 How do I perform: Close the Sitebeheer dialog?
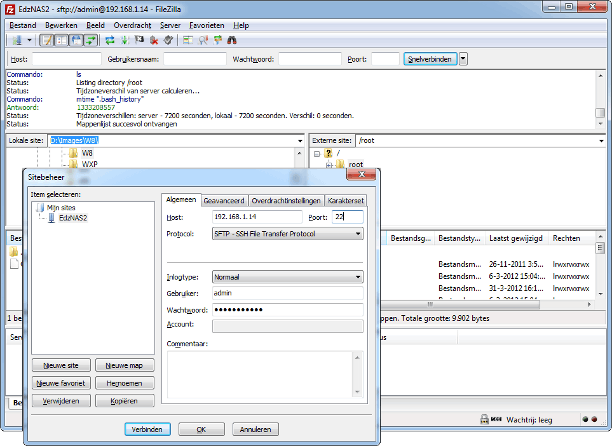click(x=361, y=174)
